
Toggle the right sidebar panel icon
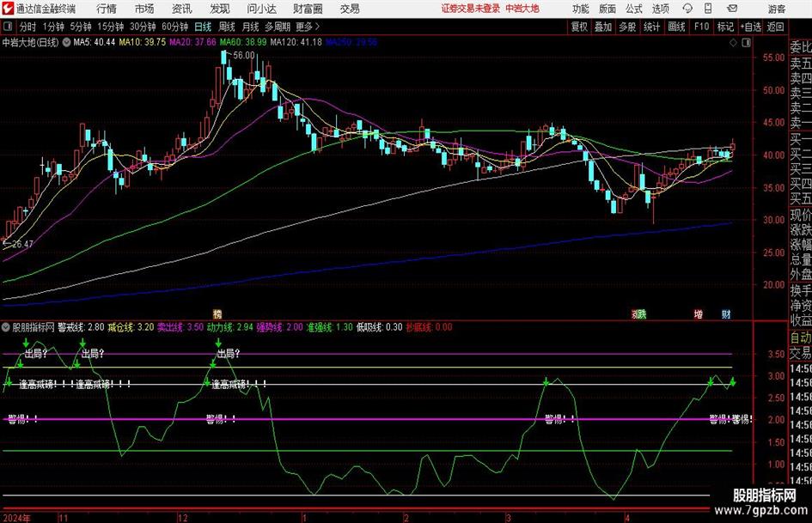pos(746,43)
